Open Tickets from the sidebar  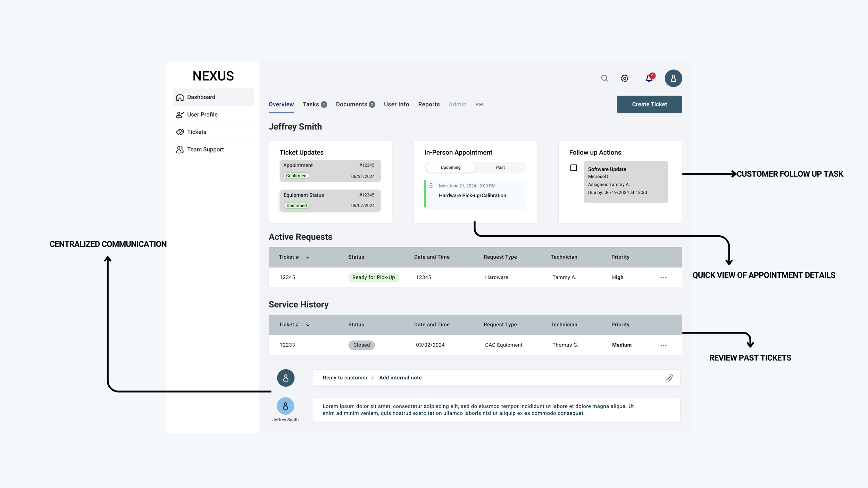197,132
